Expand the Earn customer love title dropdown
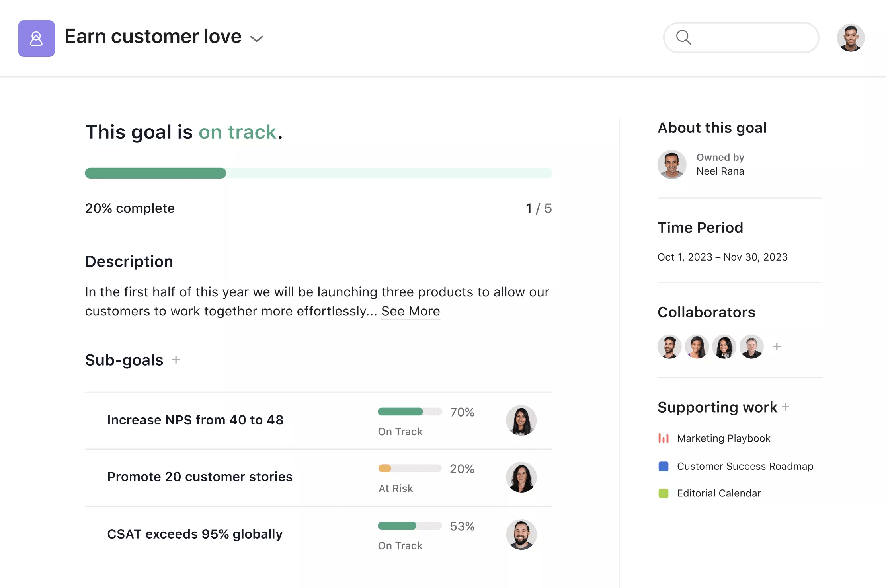The image size is (886, 588). [257, 39]
